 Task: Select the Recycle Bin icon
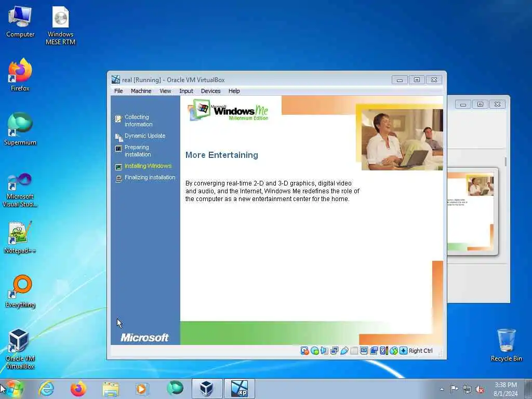coord(506,345)
